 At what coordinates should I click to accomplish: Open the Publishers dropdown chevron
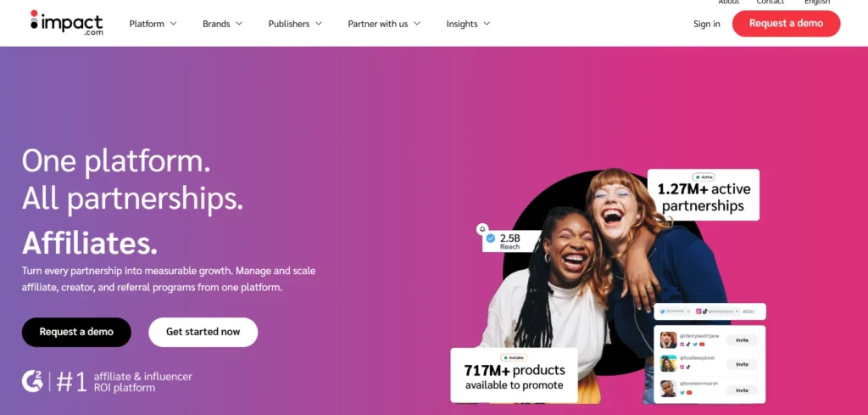pyautogui.click(x=319, y=24)
